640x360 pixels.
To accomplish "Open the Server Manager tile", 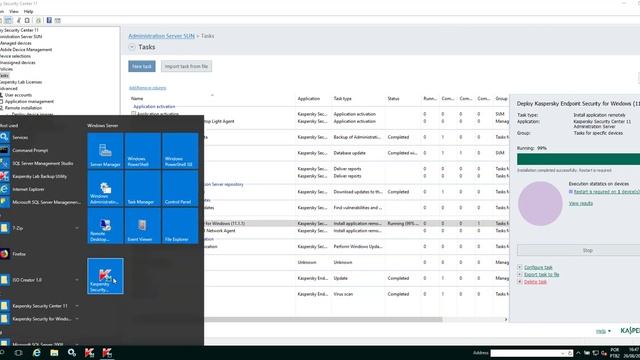I will pos(105,151).
